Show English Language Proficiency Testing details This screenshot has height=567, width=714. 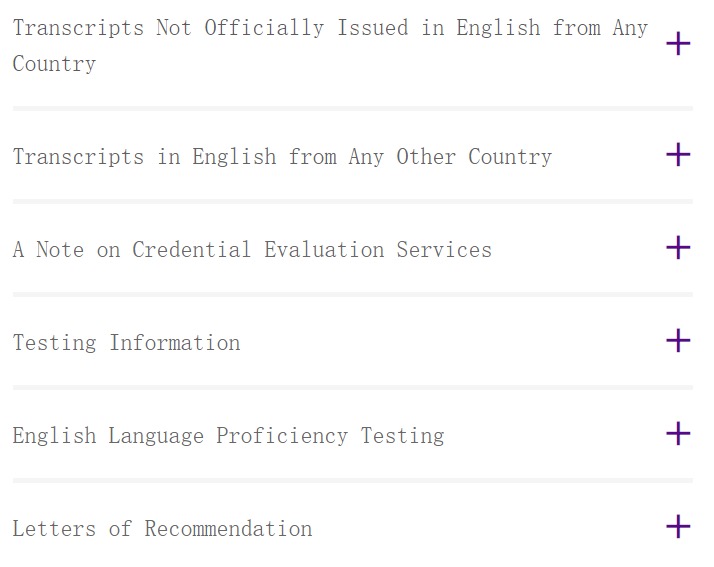[678, 433]
